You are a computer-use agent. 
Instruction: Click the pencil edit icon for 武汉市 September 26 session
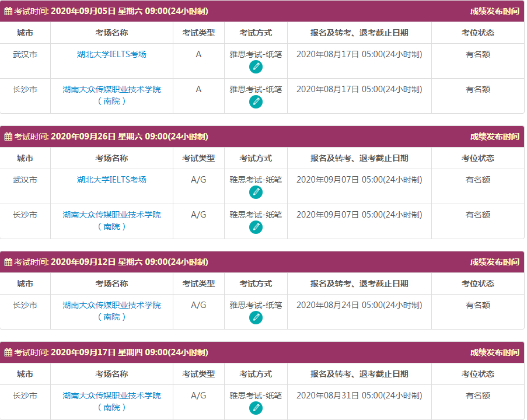point(256,191)
